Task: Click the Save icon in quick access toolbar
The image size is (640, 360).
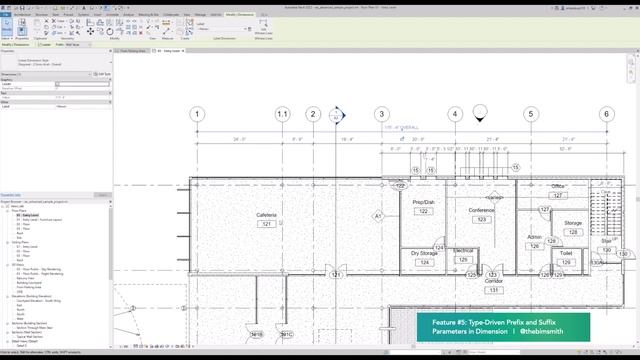Action: (22, 8)
